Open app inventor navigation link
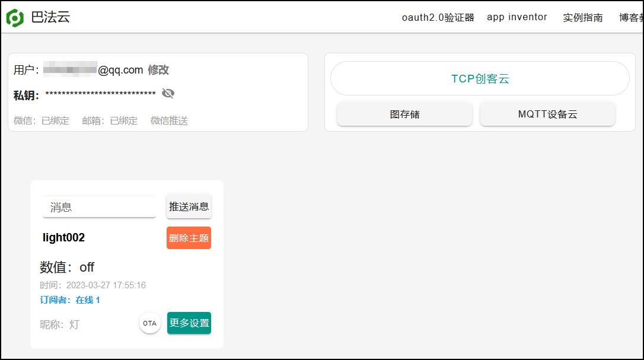The image size is (644, 360). [x=517, y=17]
